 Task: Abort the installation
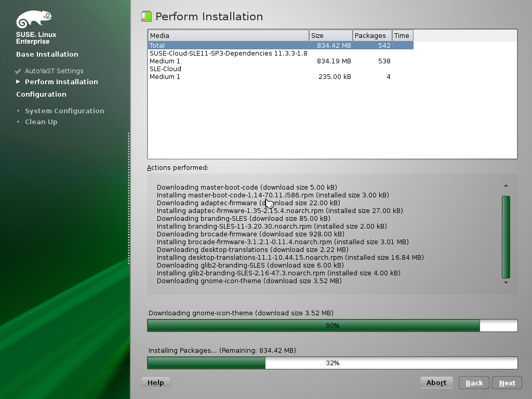pos(436,383)
